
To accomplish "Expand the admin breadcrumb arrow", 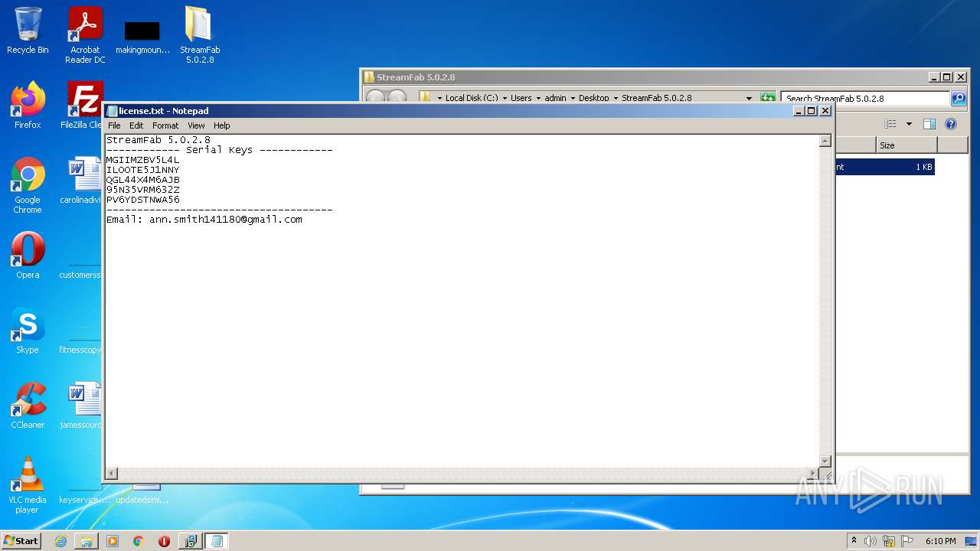I will [x=573, y=98].
